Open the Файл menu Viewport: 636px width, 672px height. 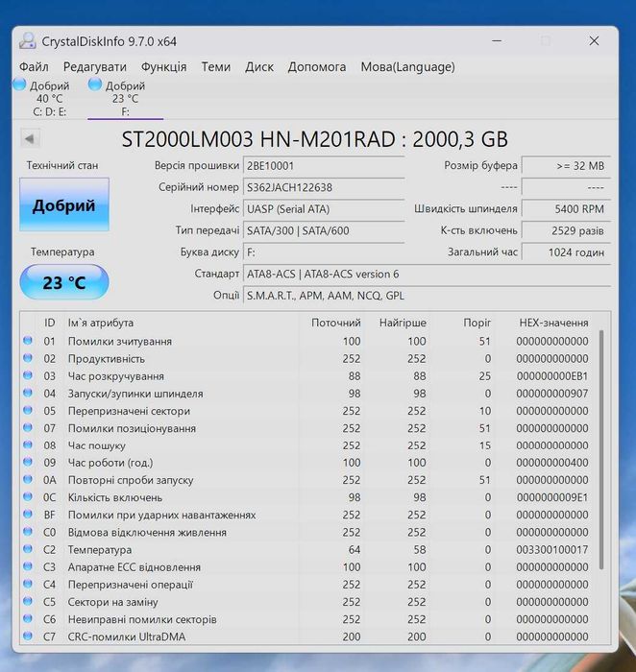click(x=34, y=67)
